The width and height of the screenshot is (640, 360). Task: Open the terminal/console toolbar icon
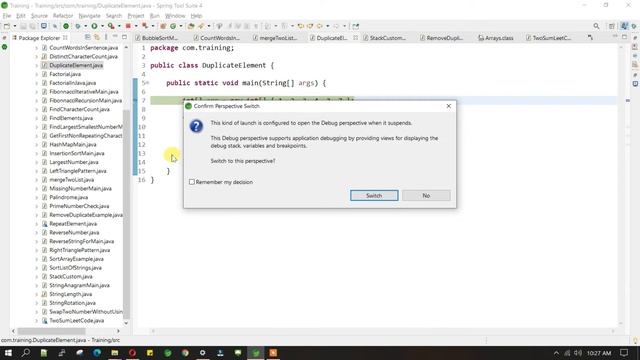[x=44, y=26]
